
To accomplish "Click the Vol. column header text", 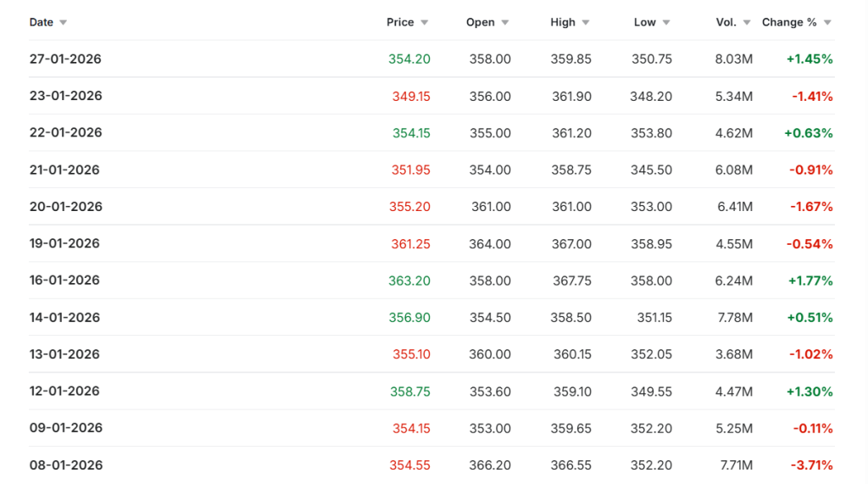I will tap(726, 22).
